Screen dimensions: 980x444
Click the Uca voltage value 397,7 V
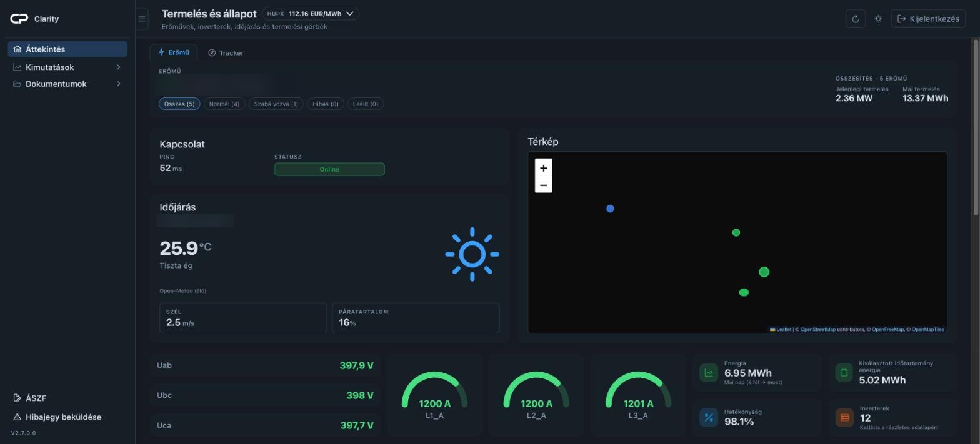coord(356,425)
